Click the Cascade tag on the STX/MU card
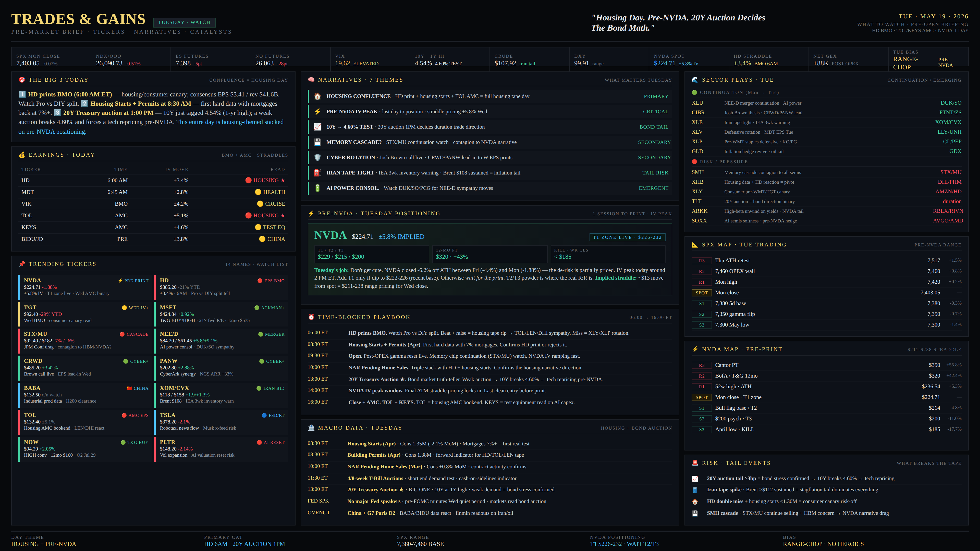The width and height of the screenshot is (980, 551). 134,334
